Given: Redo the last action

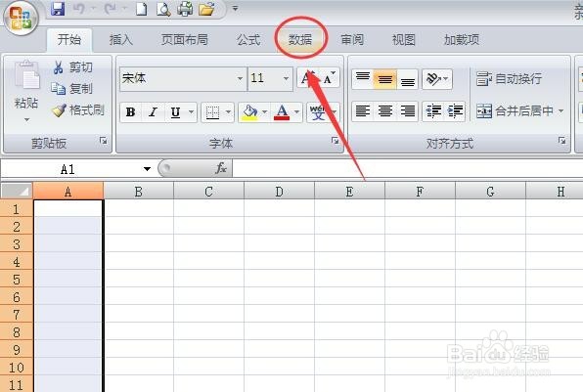Looking at the screenshot, I should click(110, 8).
